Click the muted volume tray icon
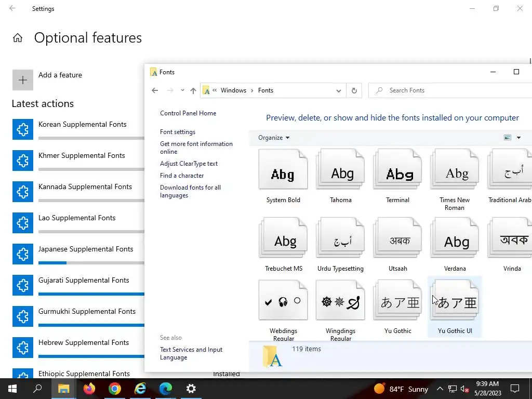Screen dimensions: 532x399 coord(465,389)
